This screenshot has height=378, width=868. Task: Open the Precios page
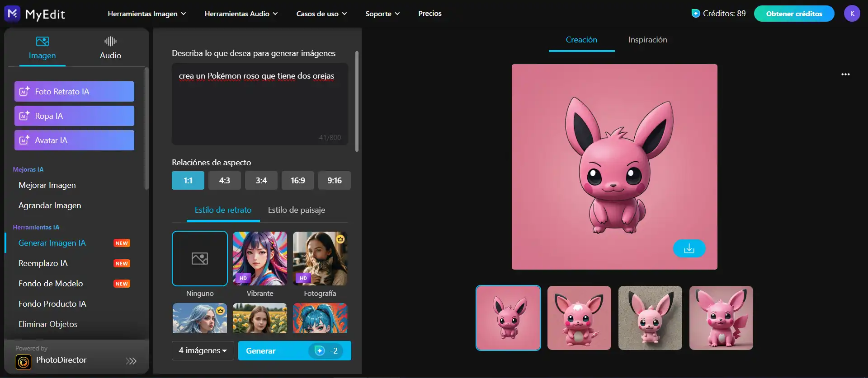coord(430,14)
